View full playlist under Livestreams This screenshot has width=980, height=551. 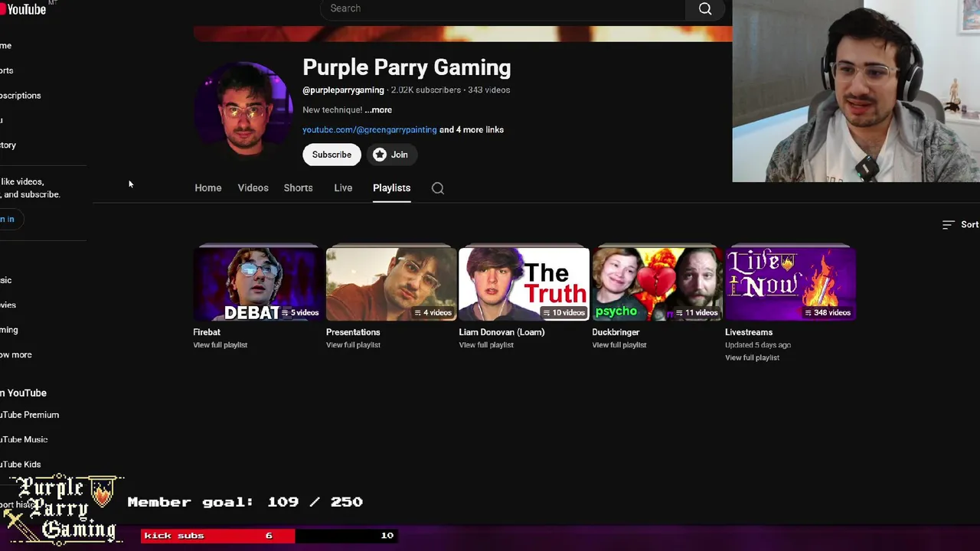(752, 358)
